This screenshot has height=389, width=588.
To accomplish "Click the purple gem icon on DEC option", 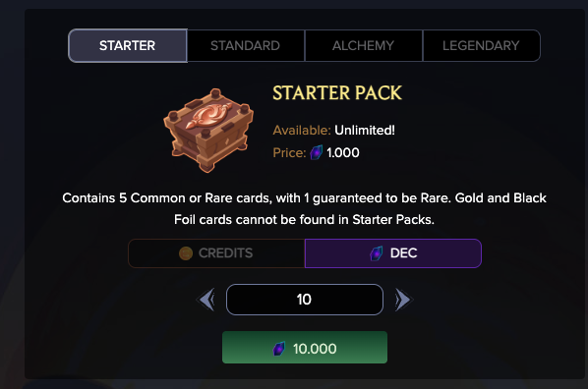I will click(x=377, y=253).
